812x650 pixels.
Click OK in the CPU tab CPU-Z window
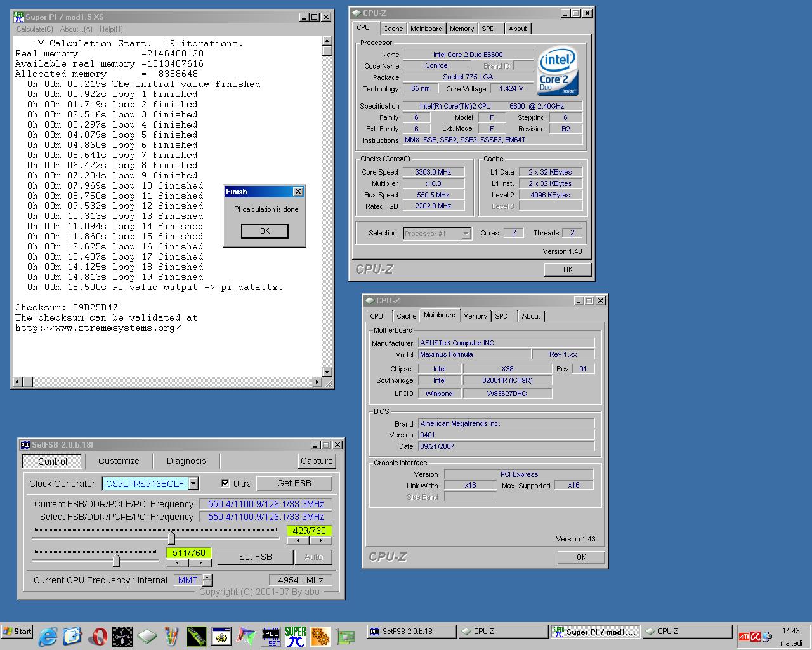pos(568,269)
